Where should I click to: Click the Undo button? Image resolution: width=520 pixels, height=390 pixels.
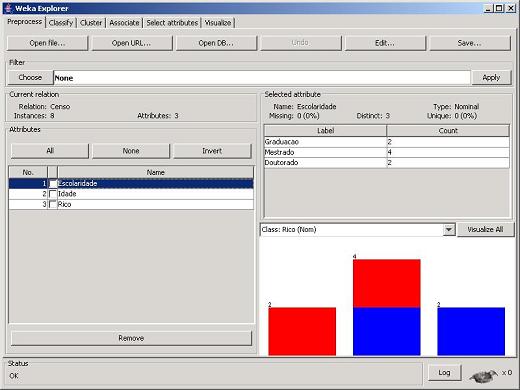point(301,43)
